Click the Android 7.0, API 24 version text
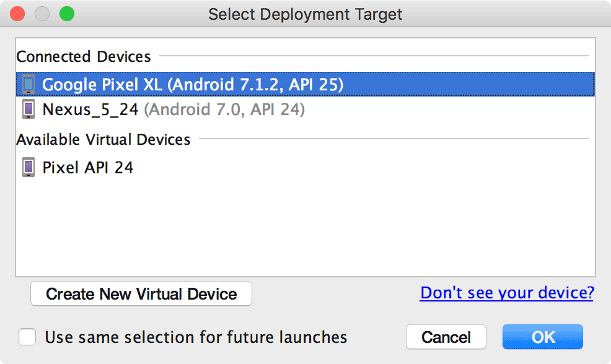 (x=224, y=110)
